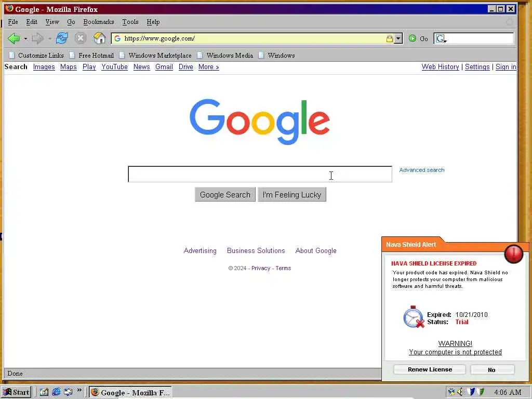532x399 pixels.
Task: Click the toolbar search box
Action: click(x=474, y=38)
